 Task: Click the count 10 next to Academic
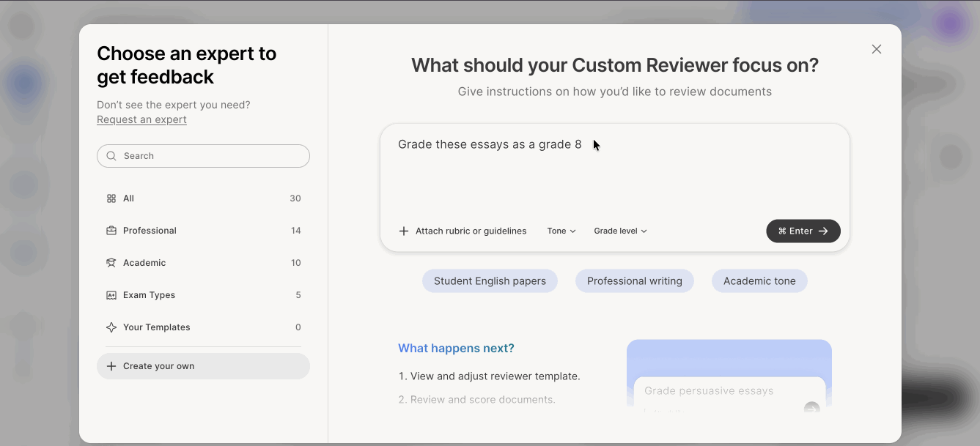(296, 263)
